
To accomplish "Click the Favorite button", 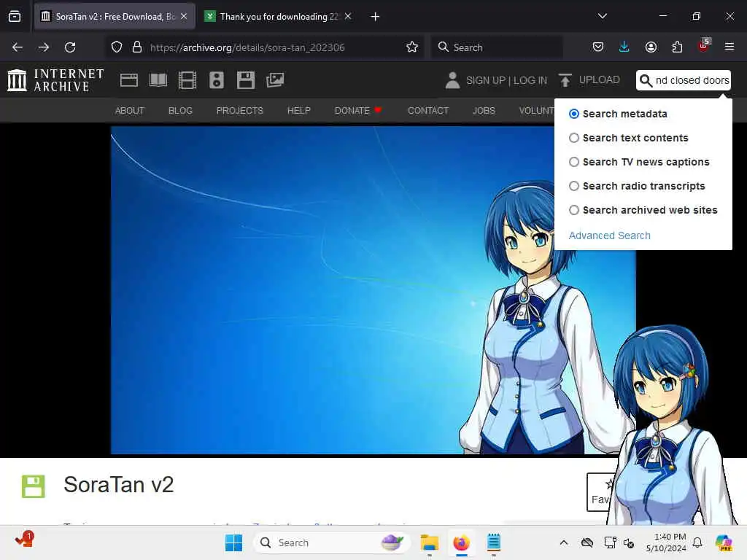I will click(x=600, y=492).
